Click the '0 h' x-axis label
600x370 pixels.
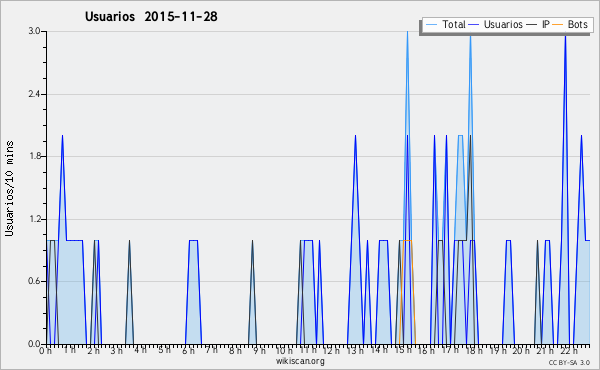[x=45, y=351]
